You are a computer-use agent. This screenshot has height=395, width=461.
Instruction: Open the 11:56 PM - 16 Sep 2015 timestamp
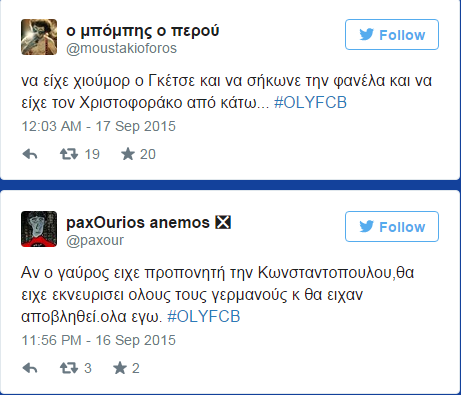[x=98, y=340]
